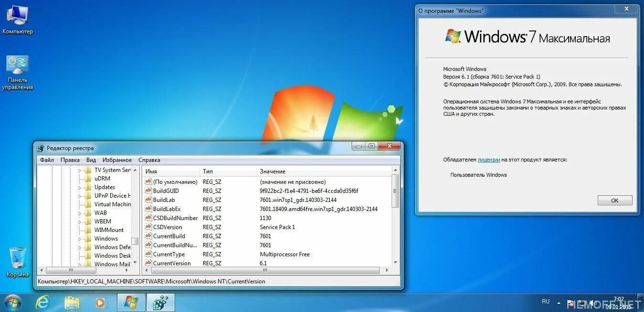Screen dimensions: 644x312
Task: Click the WIMMount key folder icon
Action: (x=88, y=230)
